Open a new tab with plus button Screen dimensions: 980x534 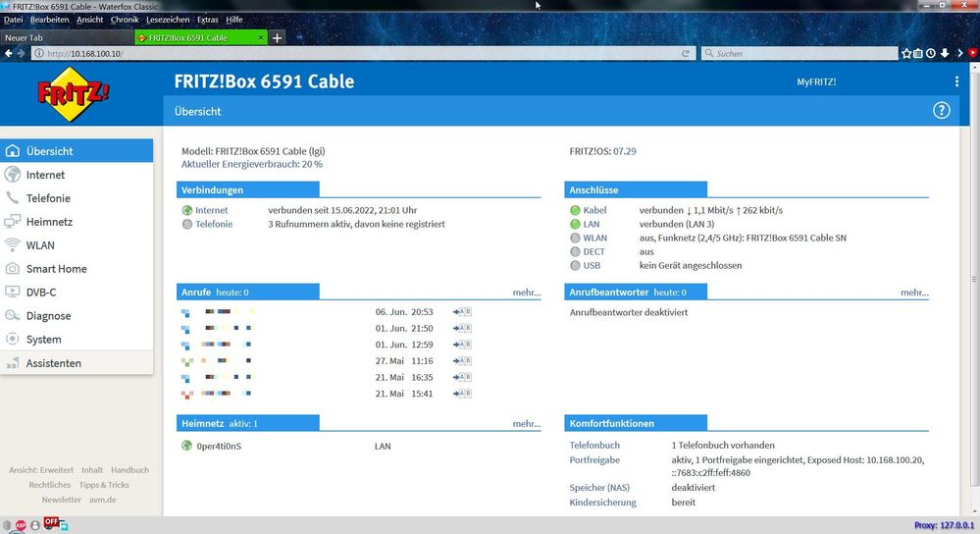point(277,37)
